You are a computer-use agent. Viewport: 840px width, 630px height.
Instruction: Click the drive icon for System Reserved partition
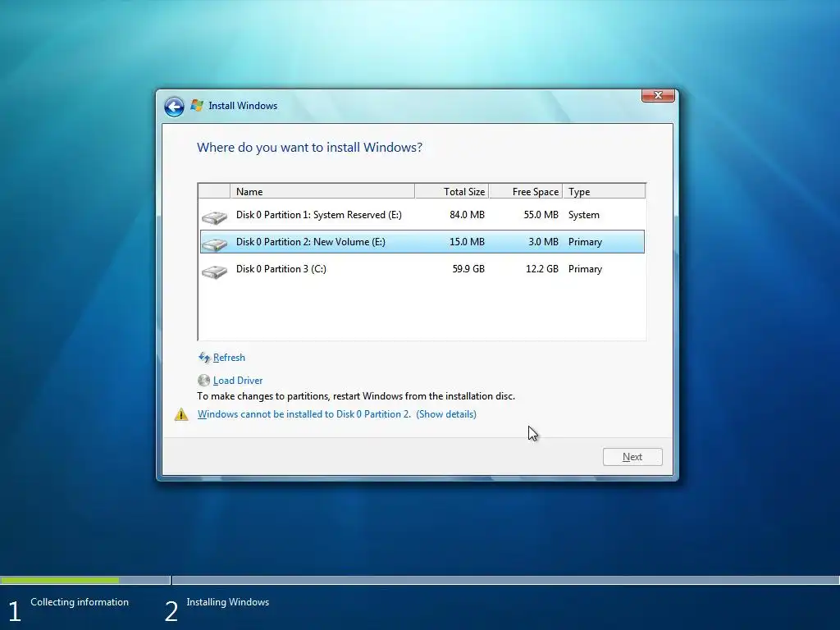(214, 217)
